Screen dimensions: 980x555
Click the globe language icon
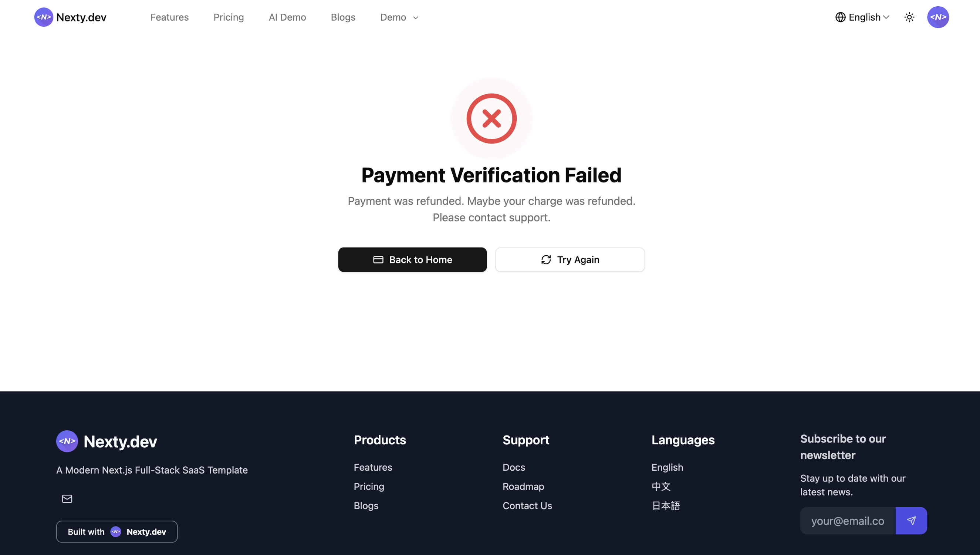tap(840, 17)
